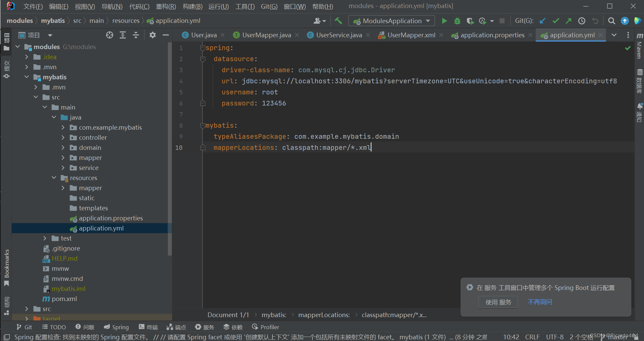Toggle the 终端 terminal tool window

[x=148, y=327]
